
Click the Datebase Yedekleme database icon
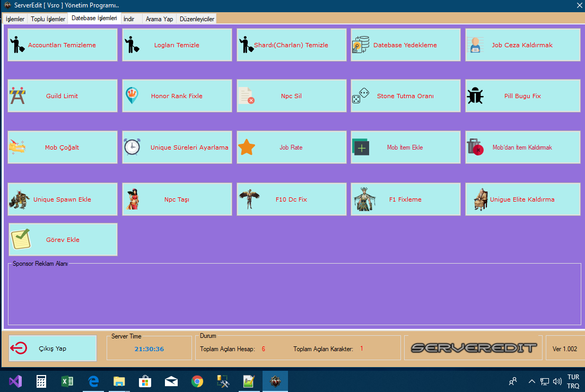361,45
